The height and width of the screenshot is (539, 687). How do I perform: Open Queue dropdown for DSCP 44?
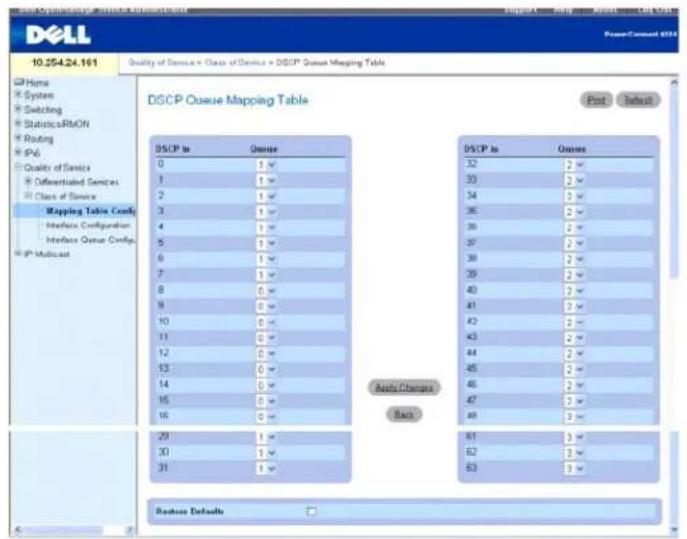[574, 354]
